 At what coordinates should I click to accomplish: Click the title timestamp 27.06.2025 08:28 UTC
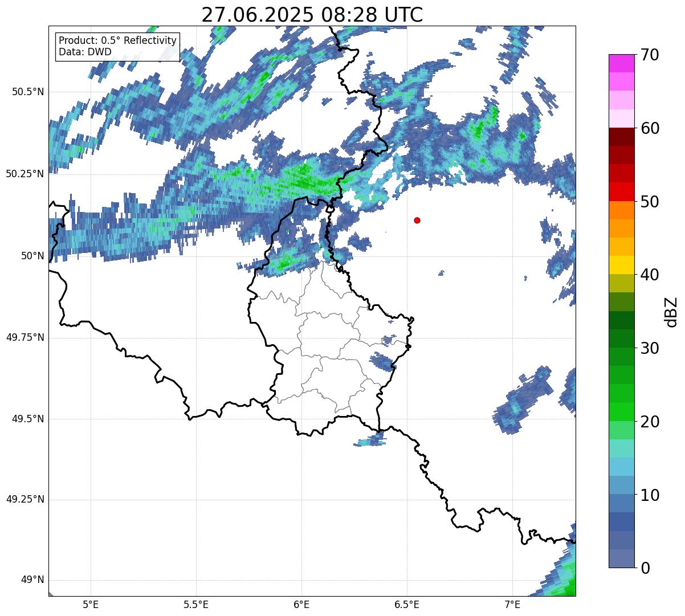[312, 14]
